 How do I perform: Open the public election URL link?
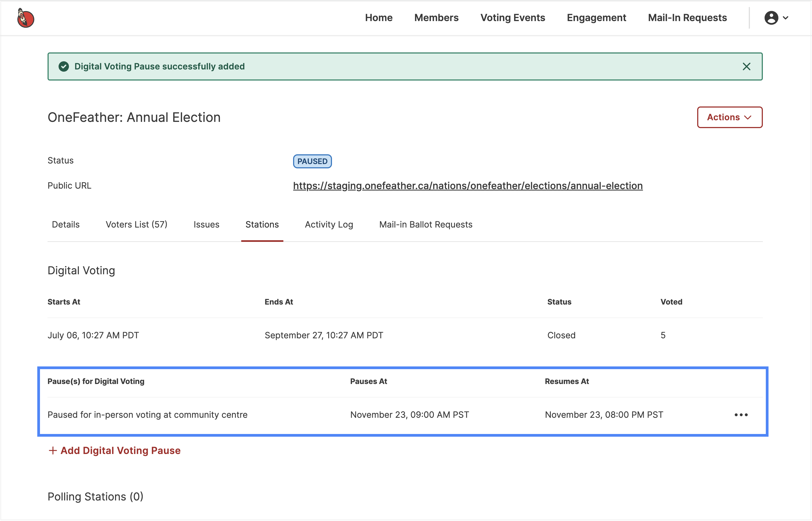tap(468, 186)
